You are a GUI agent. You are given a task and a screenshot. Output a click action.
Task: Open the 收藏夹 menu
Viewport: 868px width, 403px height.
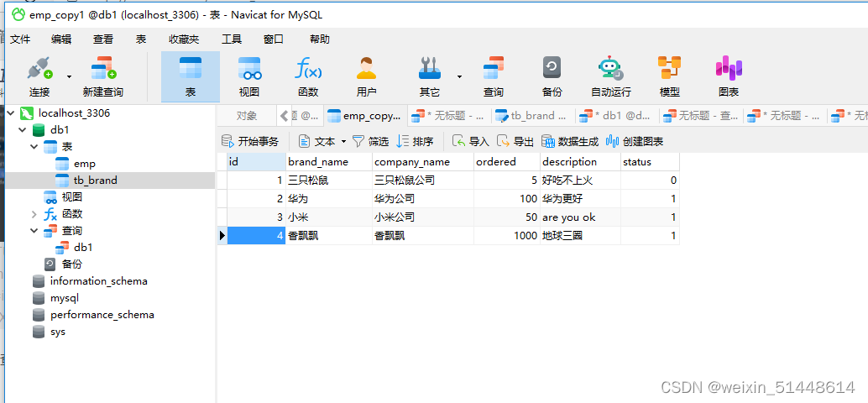coord(184,39)
